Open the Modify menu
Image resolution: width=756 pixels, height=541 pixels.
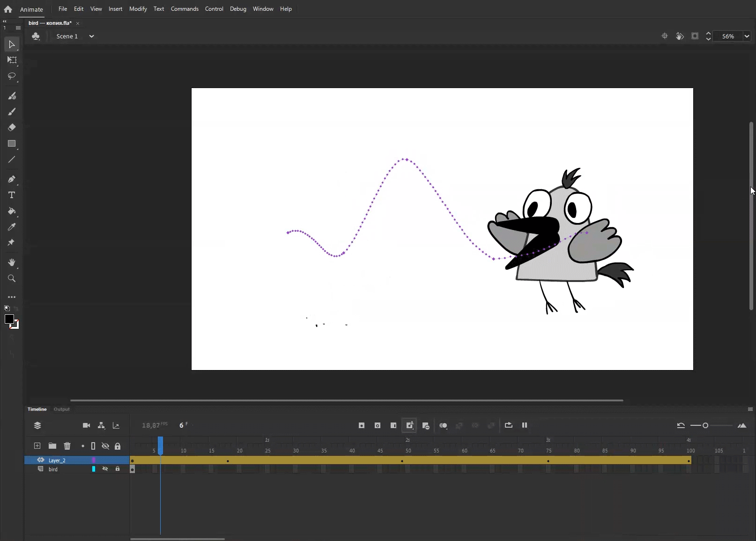pyautogui.click(x=138, y=9)
